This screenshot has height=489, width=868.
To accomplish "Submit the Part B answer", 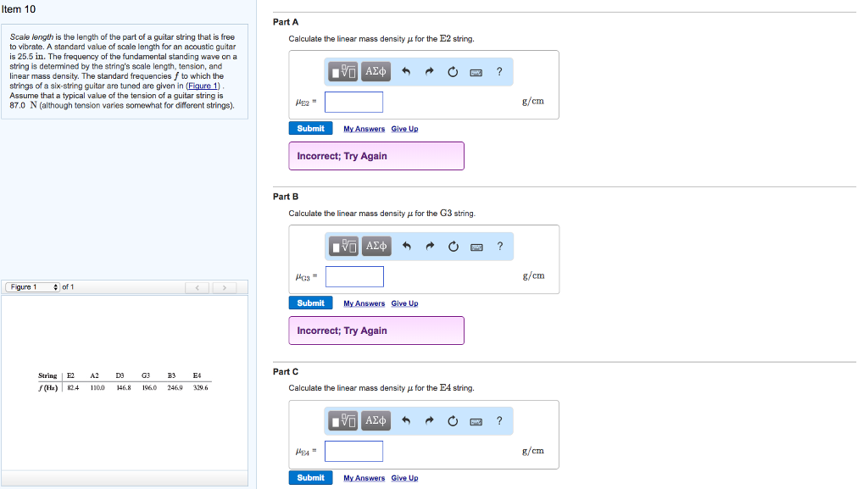I will [x=310, y=303].
